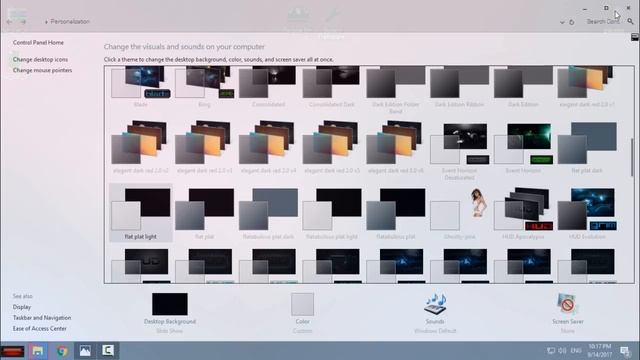Launch Chrome from the taskbar
The width and height of the screenshot is (640, 360).
[62, 351]
